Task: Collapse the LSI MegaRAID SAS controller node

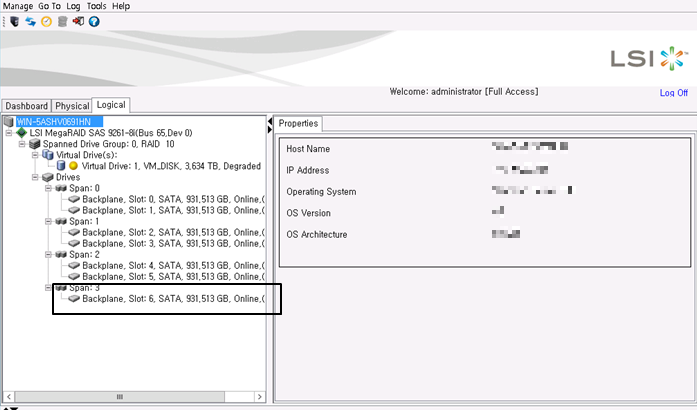Action: (x=9, y=133)
